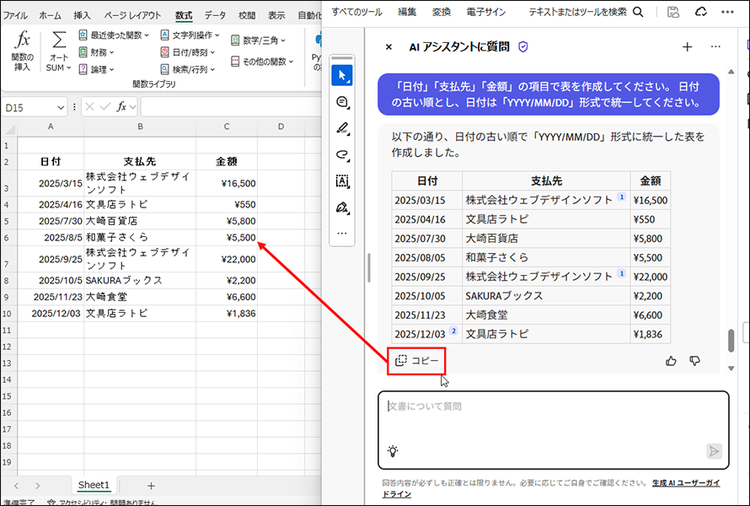Open the Name Box dropdown arrow
750x506 pixels.
point(61,107)
